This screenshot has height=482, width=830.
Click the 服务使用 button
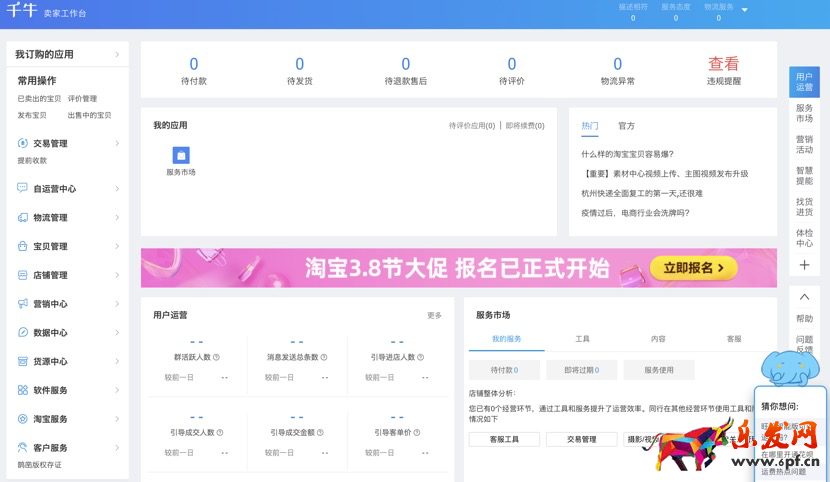tap(658, 370)
